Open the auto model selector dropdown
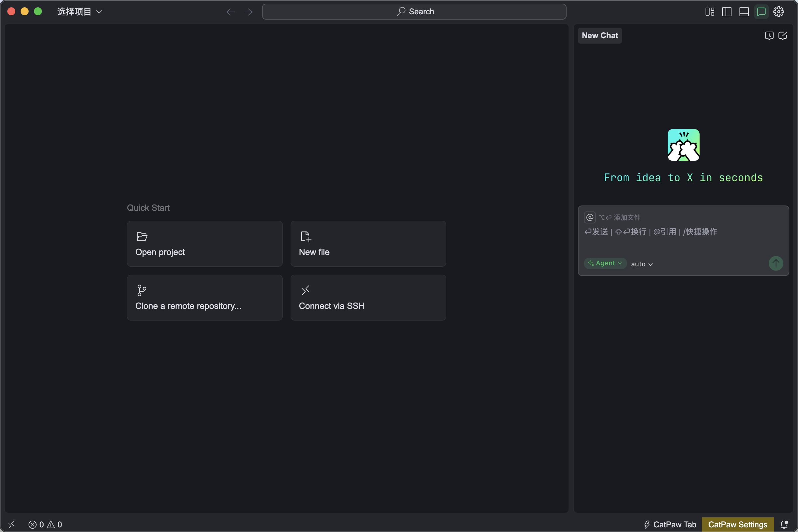 pos(642,264)
